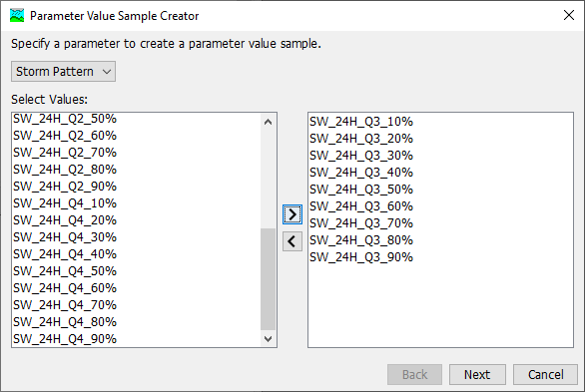Screen dimensions: 585x392
Task: Select SW_24H_Q3_50% in selected list
Action: click(x=440, y=190)
